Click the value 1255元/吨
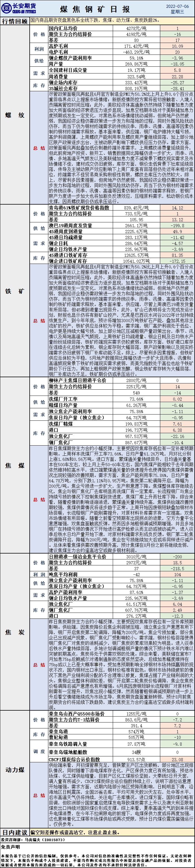Image resolution: width=195 pixels, height=868 pixels. pyautogui.click(x=136, y=713)
